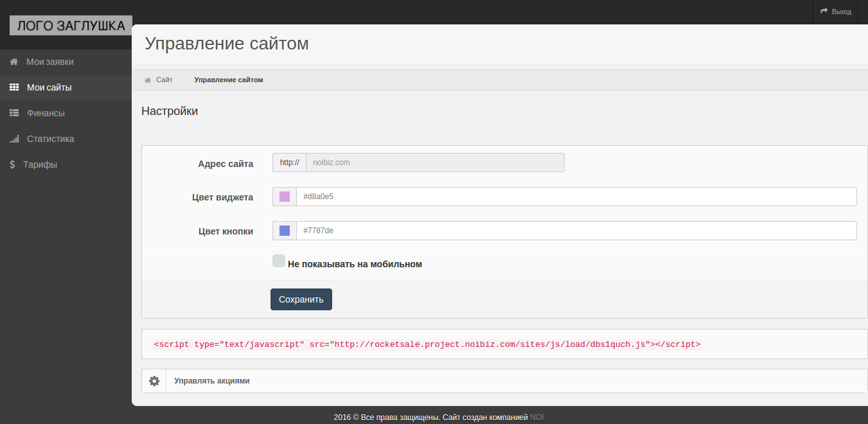This screenshot has height=424, width=868.
Task: Click the signal bars icon beside Статистика
Action: 14,139
